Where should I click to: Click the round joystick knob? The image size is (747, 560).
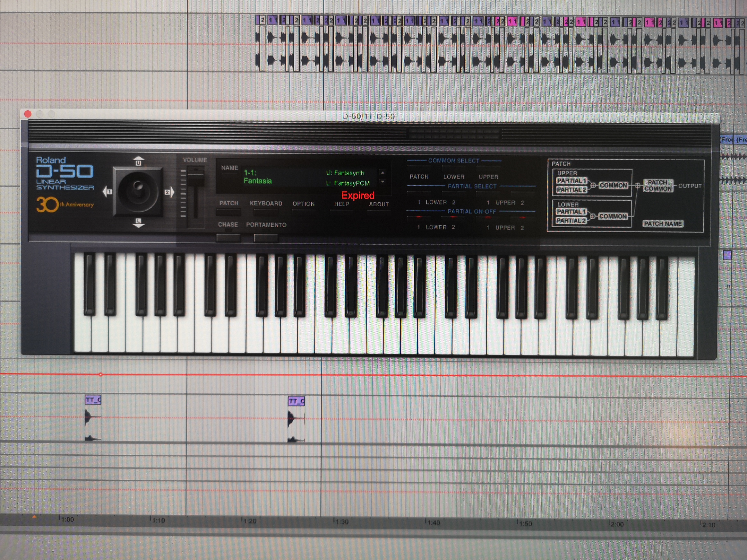(x=138, y=192)
